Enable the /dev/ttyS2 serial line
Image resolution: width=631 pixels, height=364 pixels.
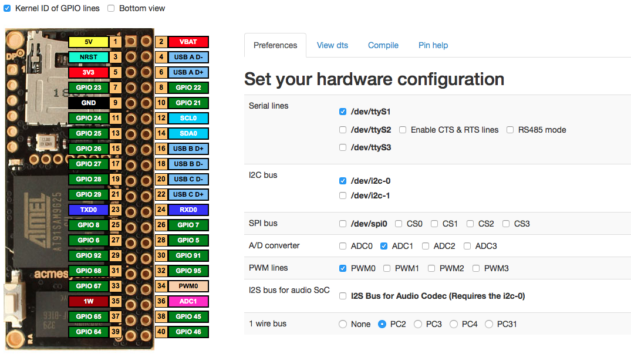pyautogui.click(x=343, y=130)
